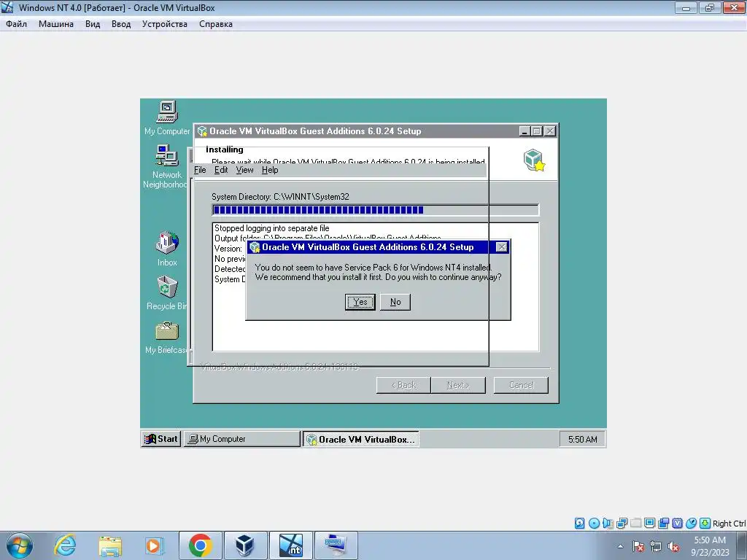The width and height of the screenshot is (747, 560).
Task: Click muted volume tray icon
Action: point(673,546)
